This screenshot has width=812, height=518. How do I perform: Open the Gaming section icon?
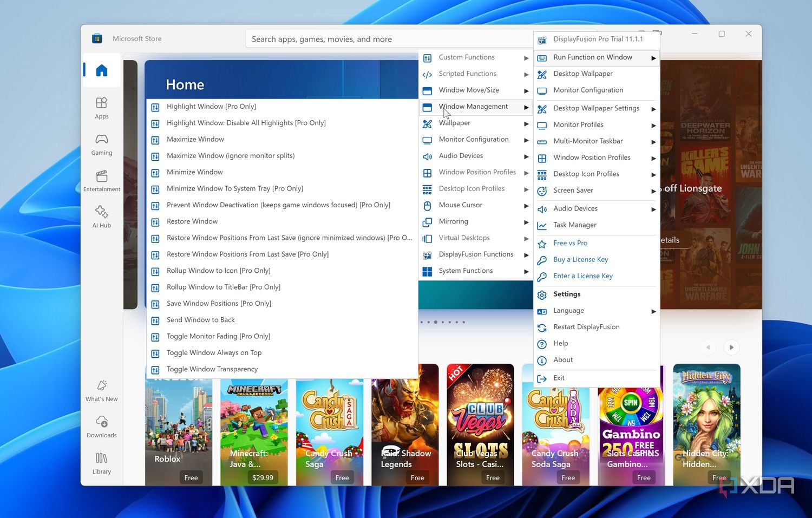(x=102, y=139)
